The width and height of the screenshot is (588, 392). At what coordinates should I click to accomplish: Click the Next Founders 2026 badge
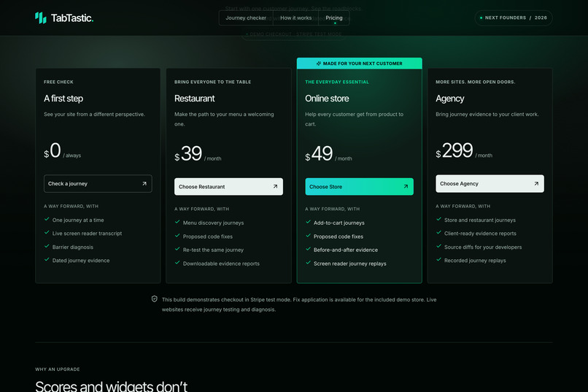(514, 18)
